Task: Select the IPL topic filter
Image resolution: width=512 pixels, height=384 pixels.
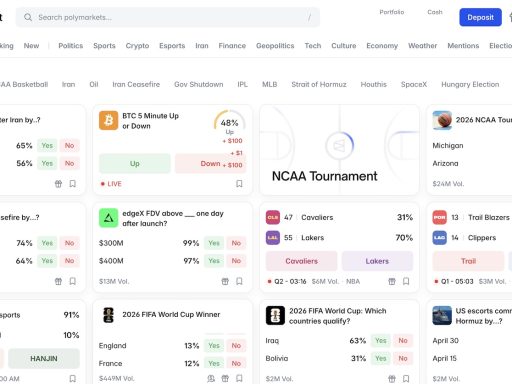Action: [x=243, y=84]
